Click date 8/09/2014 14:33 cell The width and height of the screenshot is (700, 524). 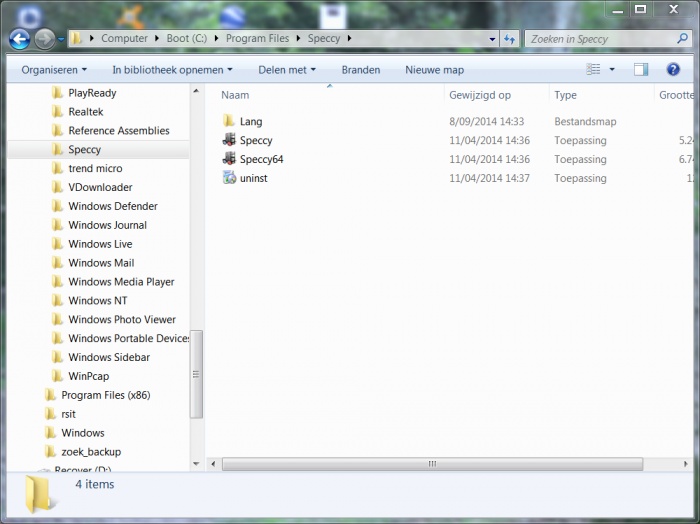[487, 121]
